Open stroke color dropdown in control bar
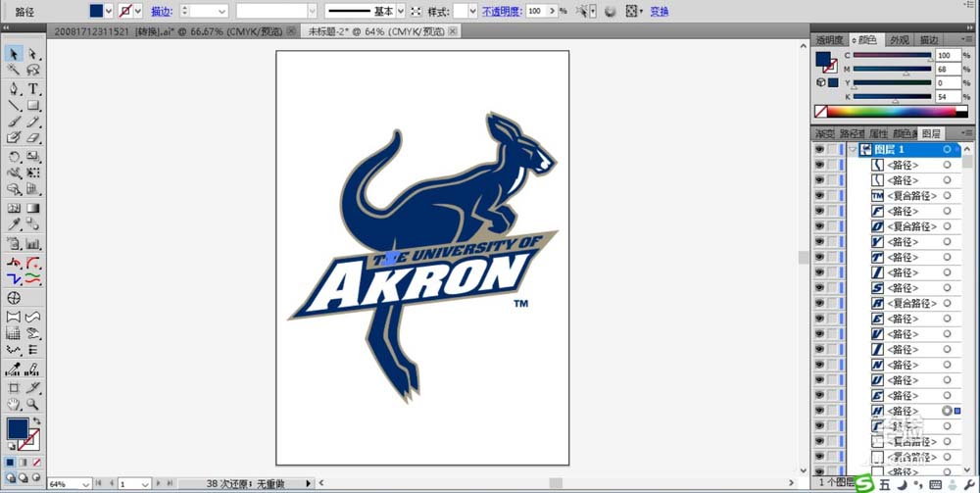This screenshot has height=493, width=980. (138, 11)
